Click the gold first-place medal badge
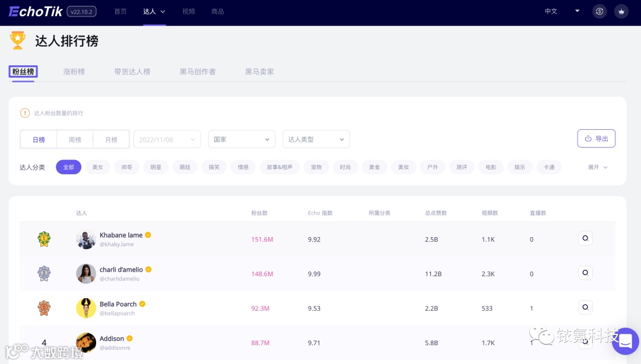641x364 pixels. point(44,238)
